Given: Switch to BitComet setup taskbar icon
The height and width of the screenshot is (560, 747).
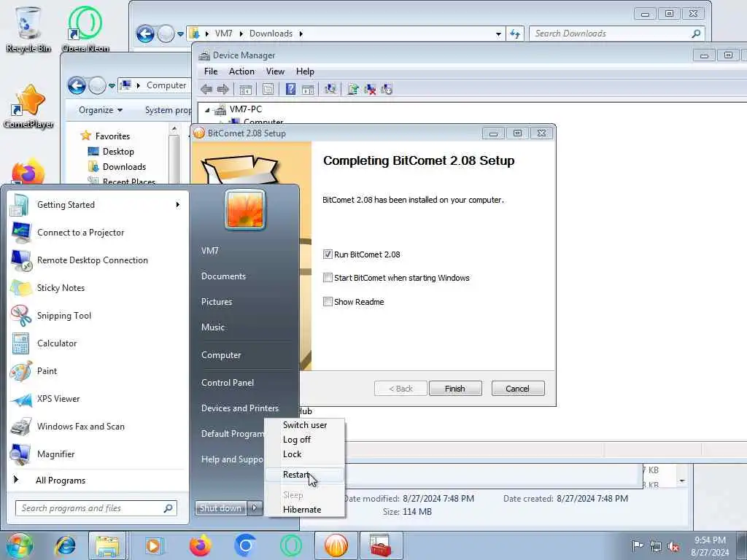Looking at the screenshot, I should pos(336,545).
